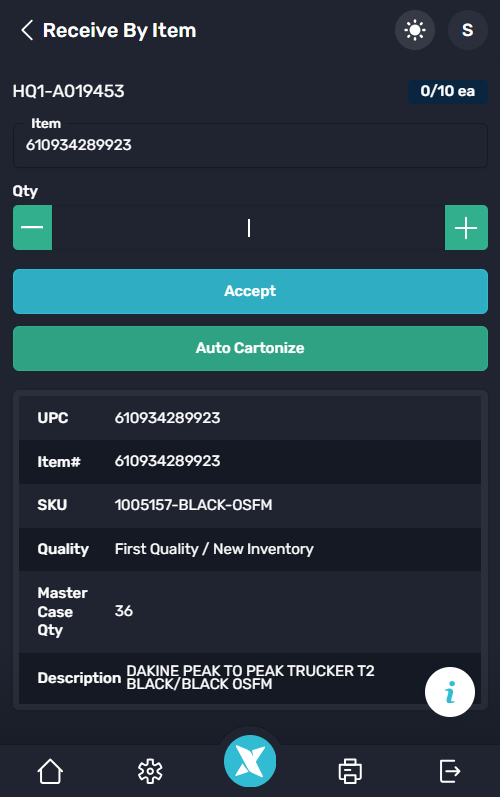Click the Accept button
Image resolution: width=500 pixels, height=797 pixels.
coord(250,291)
